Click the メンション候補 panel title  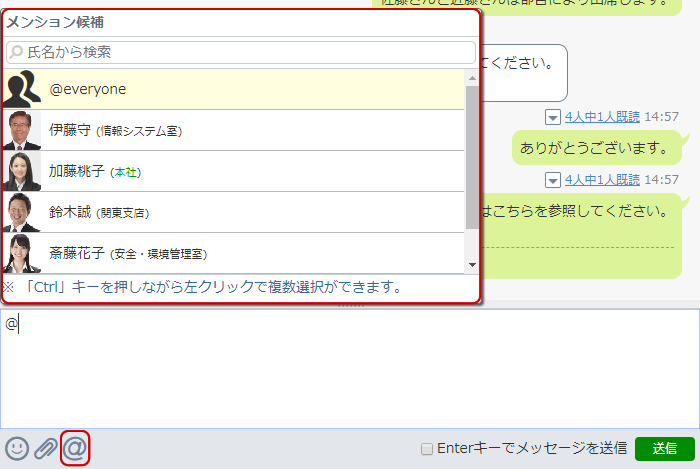55,22
